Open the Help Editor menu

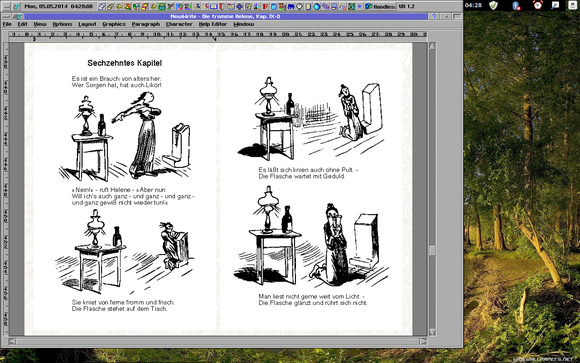(213, 24)
